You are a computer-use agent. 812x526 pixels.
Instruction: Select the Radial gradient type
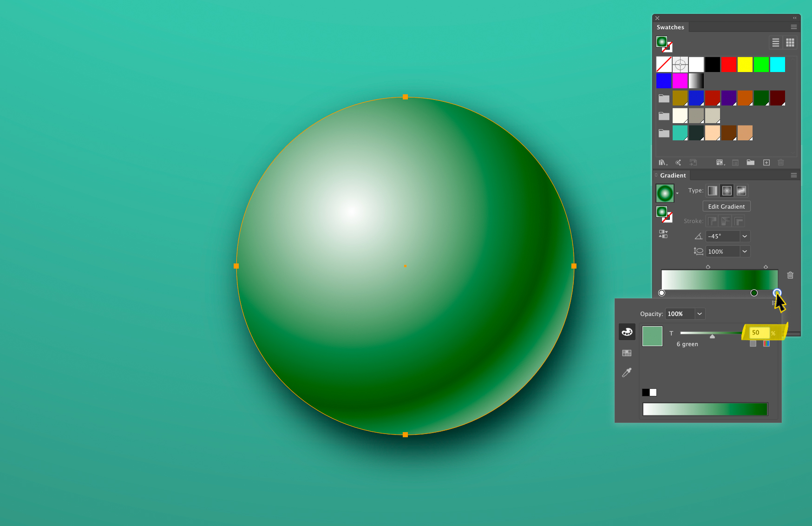pyautogui.click(x=726, y=191)
